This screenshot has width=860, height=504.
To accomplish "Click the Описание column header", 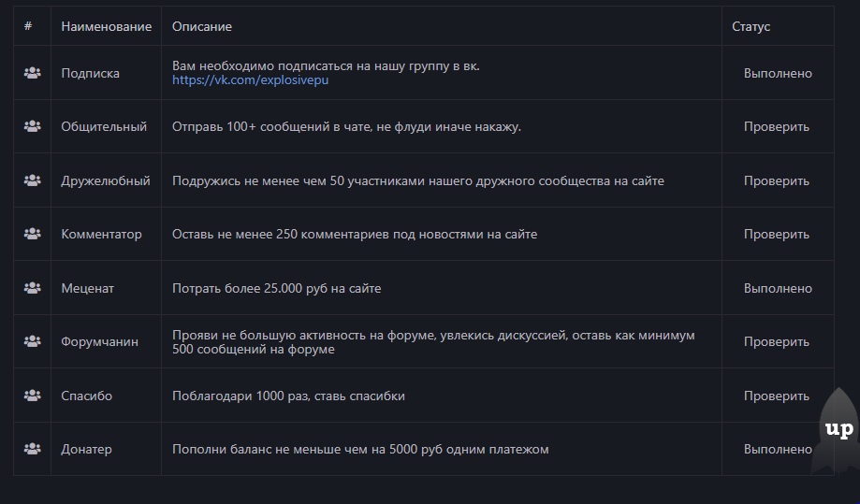I will pyautogui.click(x=202, y=26).
